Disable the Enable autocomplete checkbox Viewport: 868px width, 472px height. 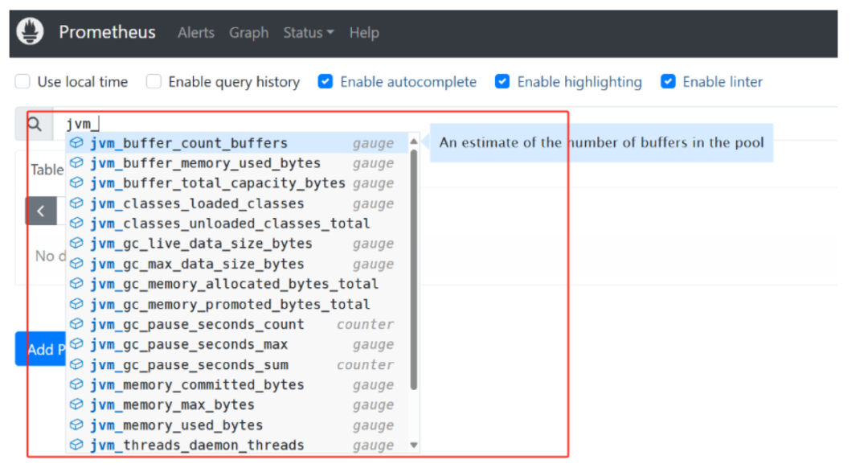pos(325,81)
